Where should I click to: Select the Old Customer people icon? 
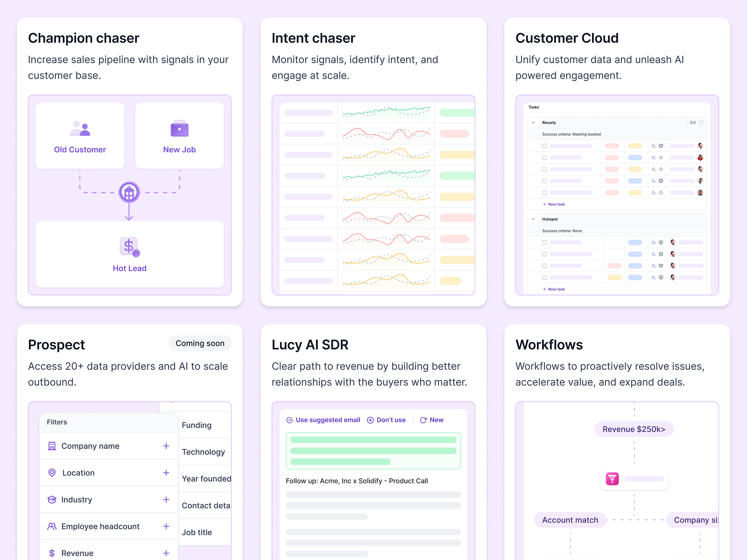click(79, 128)
